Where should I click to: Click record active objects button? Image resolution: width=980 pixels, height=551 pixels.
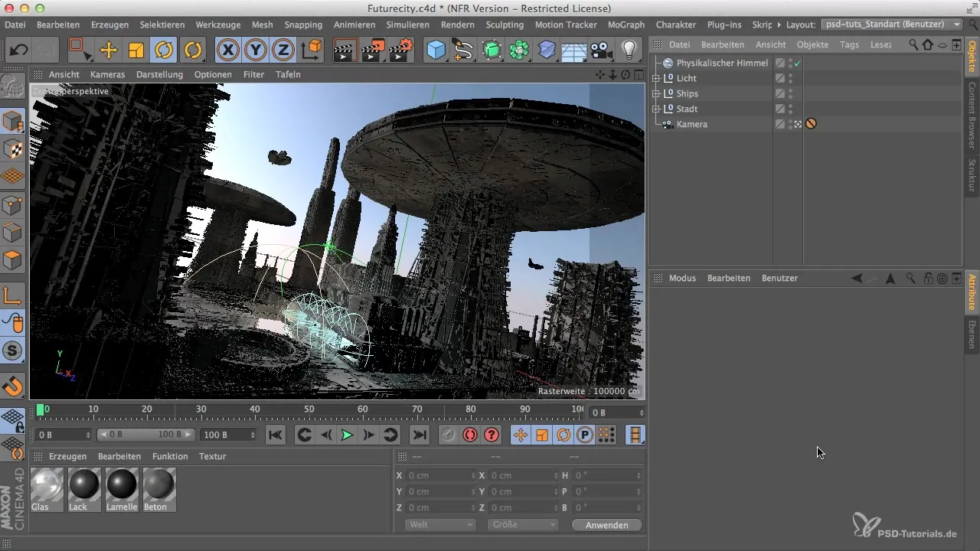point(448,435)
